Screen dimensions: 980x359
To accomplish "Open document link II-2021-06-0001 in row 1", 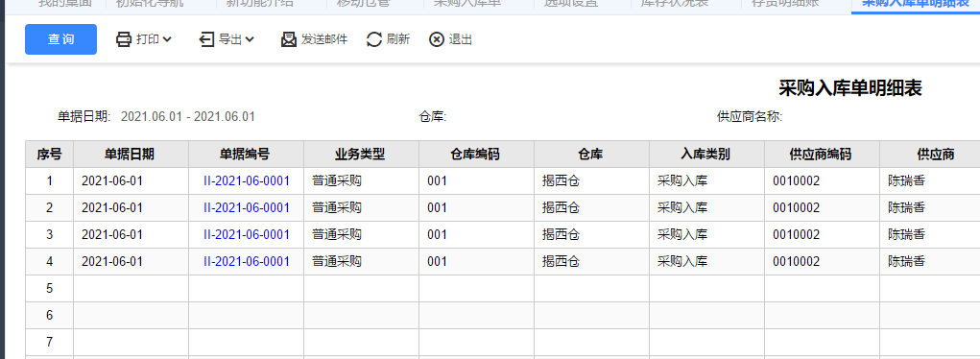I will click(x=247, y=181).
